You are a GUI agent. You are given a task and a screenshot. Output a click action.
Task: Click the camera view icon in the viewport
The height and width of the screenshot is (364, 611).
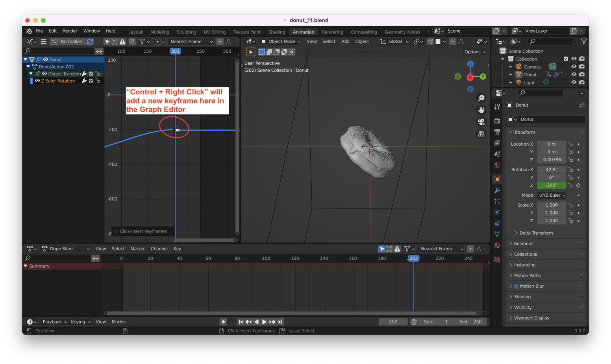tap(481, 122)
